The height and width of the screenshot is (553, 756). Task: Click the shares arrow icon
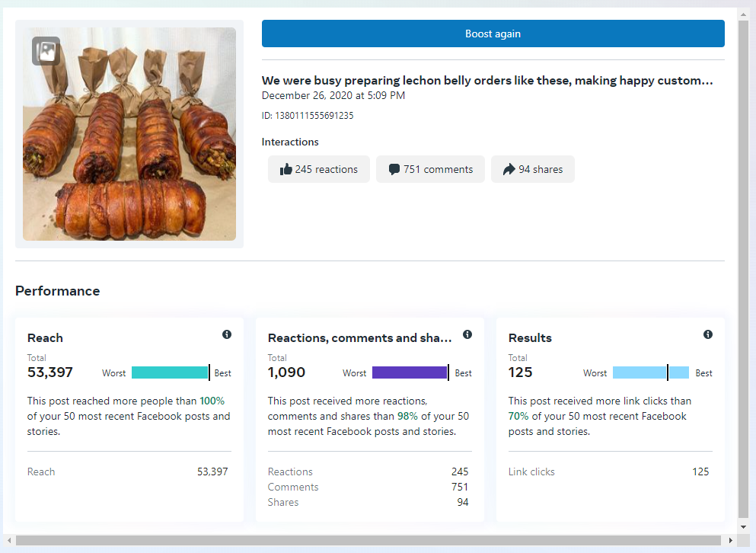click(x=509, y=170)
